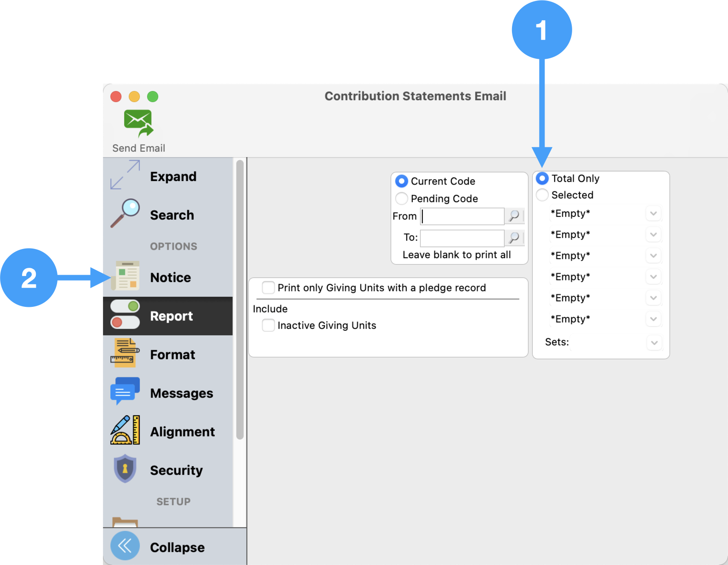
Task: Enable Print only Giving Units with pledge record
Action: (x=268, y=288)
